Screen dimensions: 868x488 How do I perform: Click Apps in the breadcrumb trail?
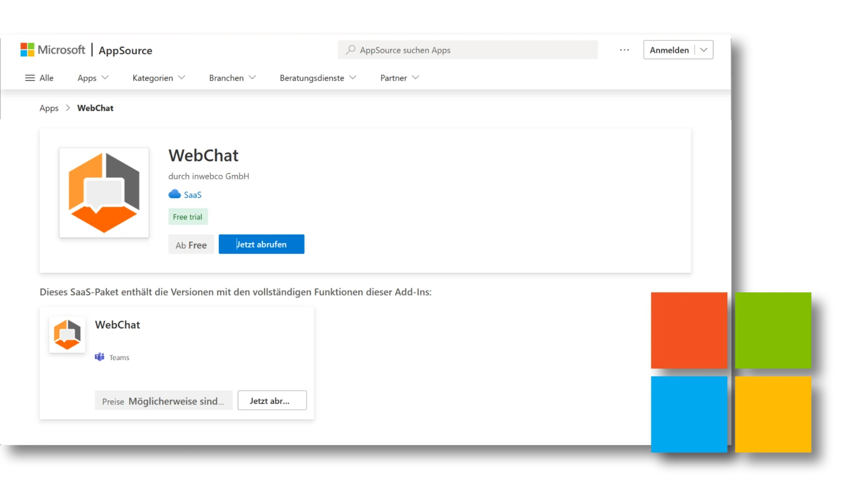[x=48, y=108]
